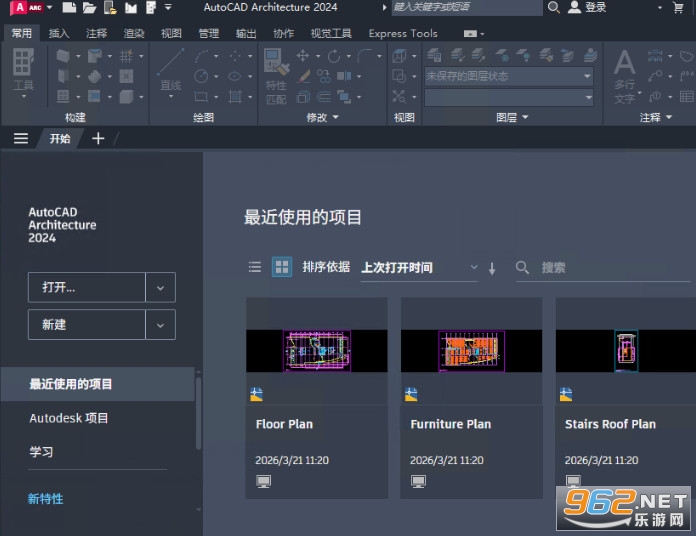This screenshot has height=536, width=696.
Task: Open a file with the folder icon
Action: tap(89, 8)
